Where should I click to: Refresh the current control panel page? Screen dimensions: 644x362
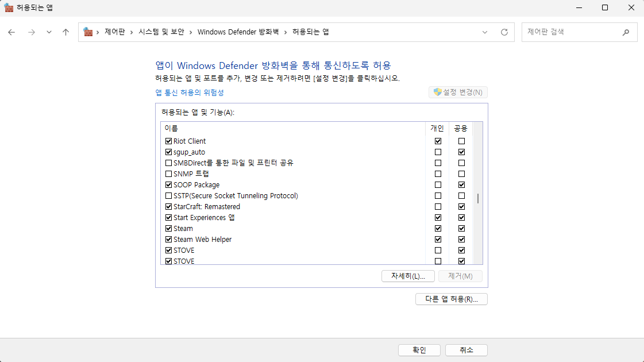(x=504, y=32)
